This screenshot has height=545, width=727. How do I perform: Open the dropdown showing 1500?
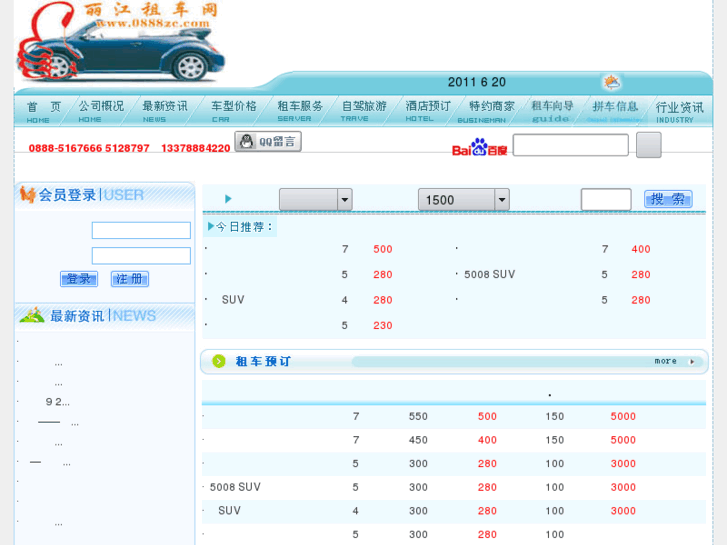click(x=463, y=199)
